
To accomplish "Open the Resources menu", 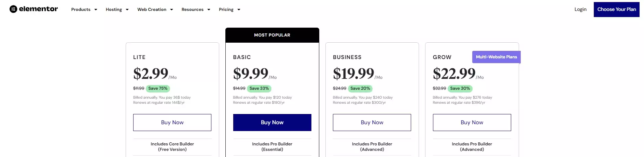I will pos(192,10).
